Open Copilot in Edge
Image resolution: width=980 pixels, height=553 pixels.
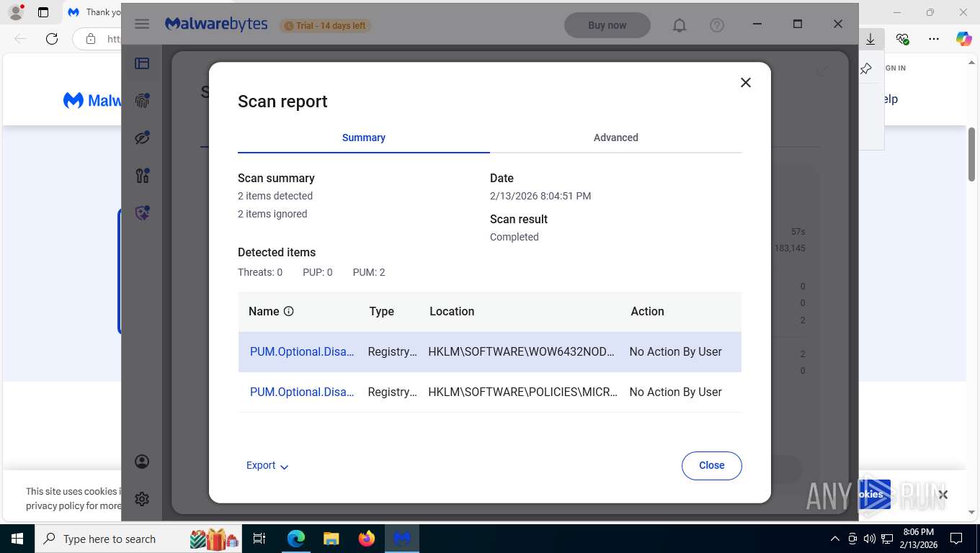964,39
